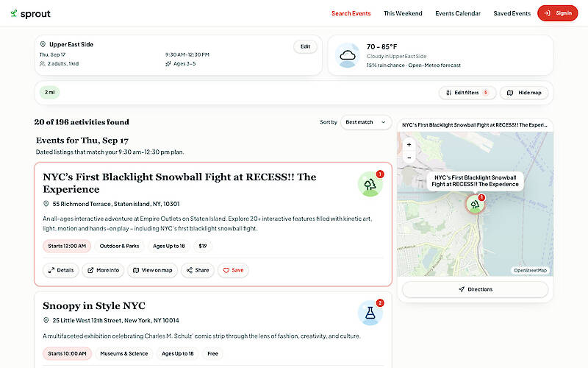Click the 20 of 196 activities found heading
The image size is (588, 368).
tap(82, 122)
